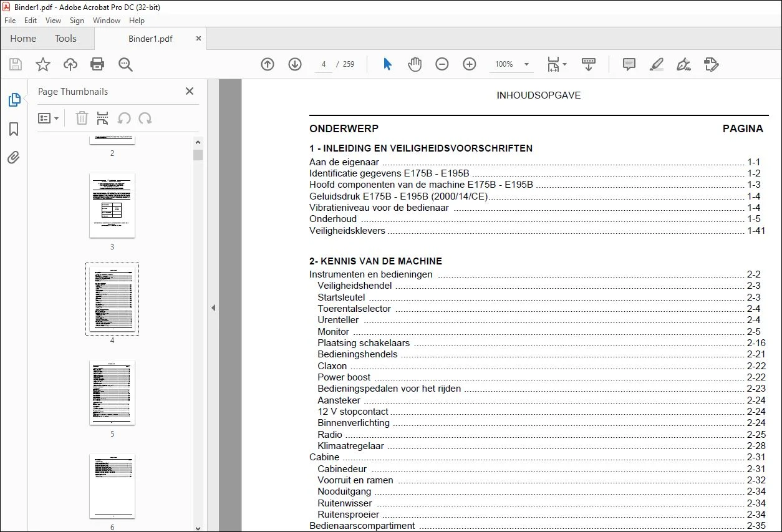Image resolution: width=782 pixels, height=532 pixels.
Task: Click 'Nooduitgang' contents entry
Action: pos(344,491)
